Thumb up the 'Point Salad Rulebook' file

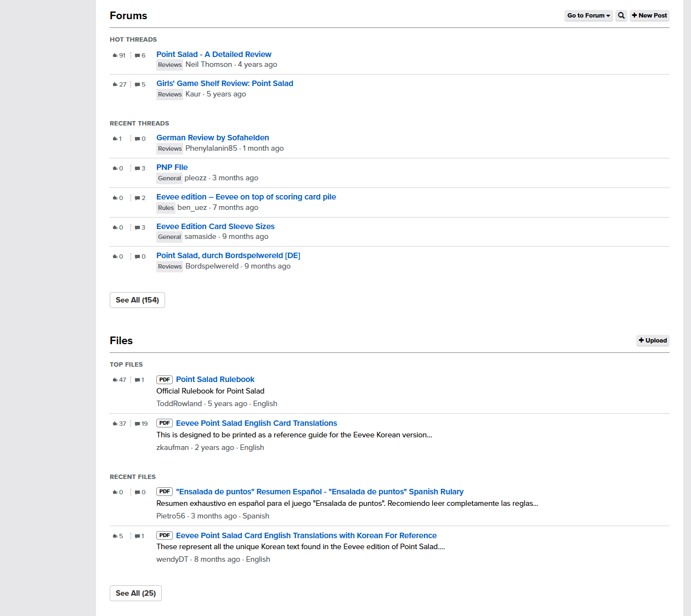pyautogui.click(x=115, y=380)
